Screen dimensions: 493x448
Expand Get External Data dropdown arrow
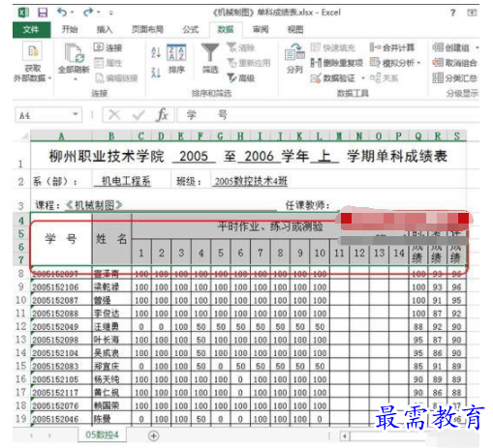point(50,78)
